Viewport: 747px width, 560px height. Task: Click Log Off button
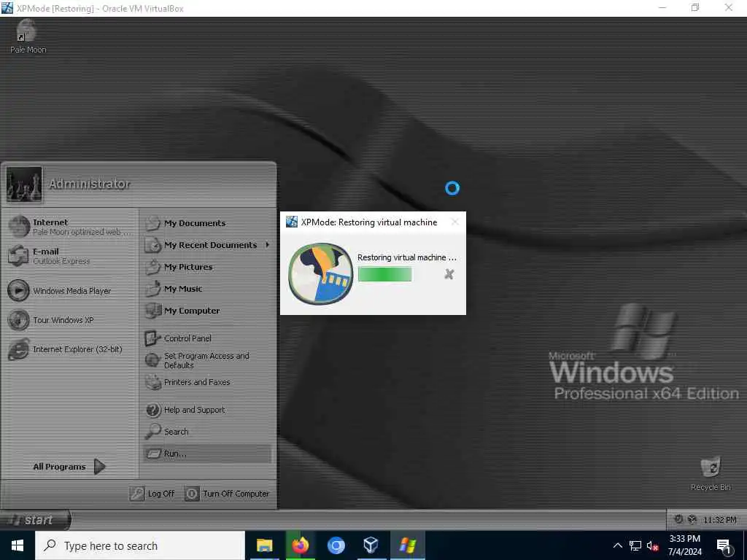tap(152, 494)
